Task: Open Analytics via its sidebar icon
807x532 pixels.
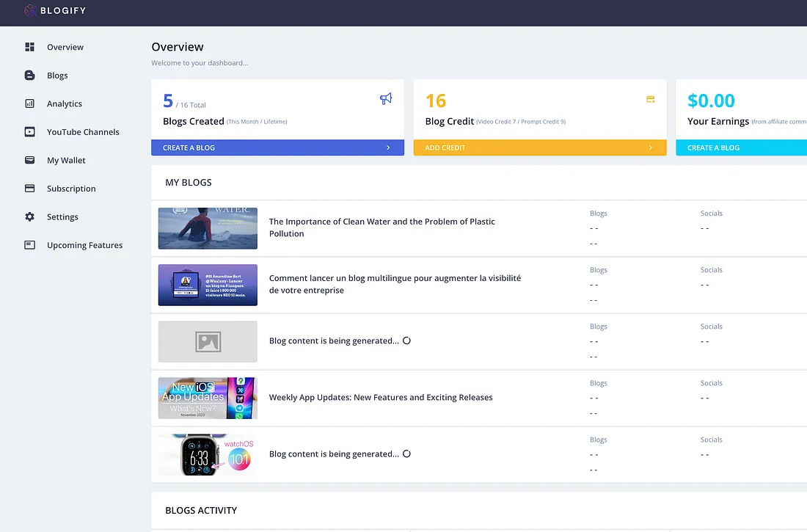Action: [28, 103]
